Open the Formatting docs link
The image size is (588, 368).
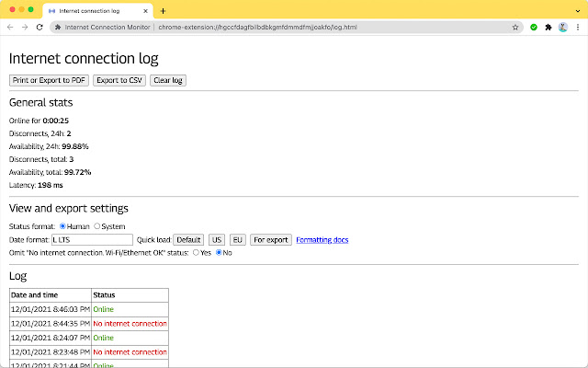pos(322,239)
